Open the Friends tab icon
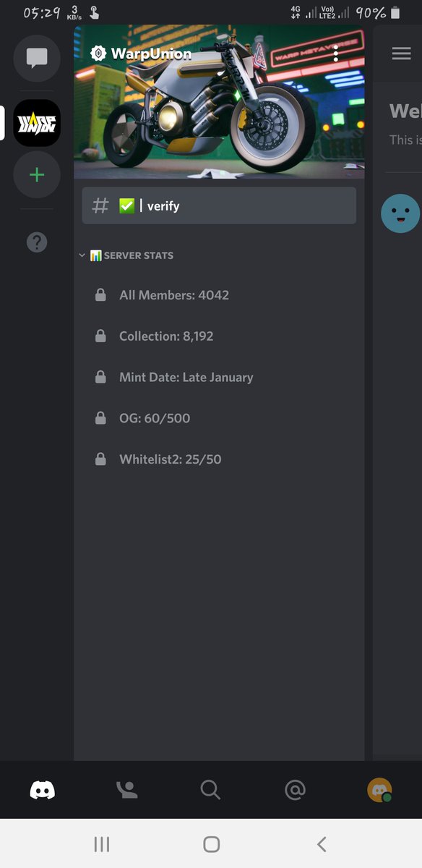422x868 pixels. point(127,790)
